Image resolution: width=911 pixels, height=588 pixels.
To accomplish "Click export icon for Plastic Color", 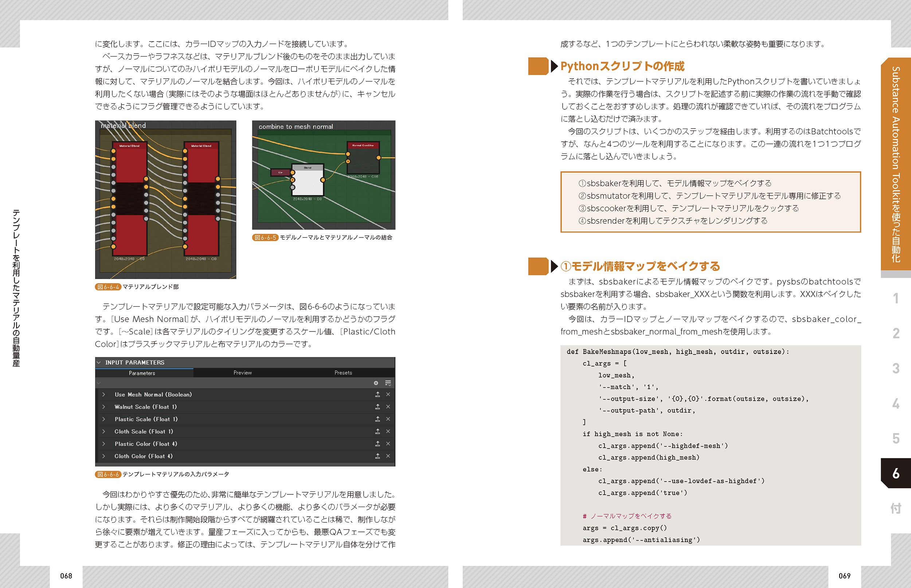I will coord(377,444).
